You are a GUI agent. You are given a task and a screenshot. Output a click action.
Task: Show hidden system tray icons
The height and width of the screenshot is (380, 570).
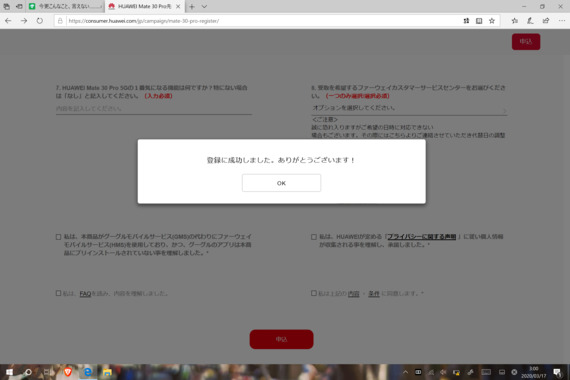tap(405, 372)
